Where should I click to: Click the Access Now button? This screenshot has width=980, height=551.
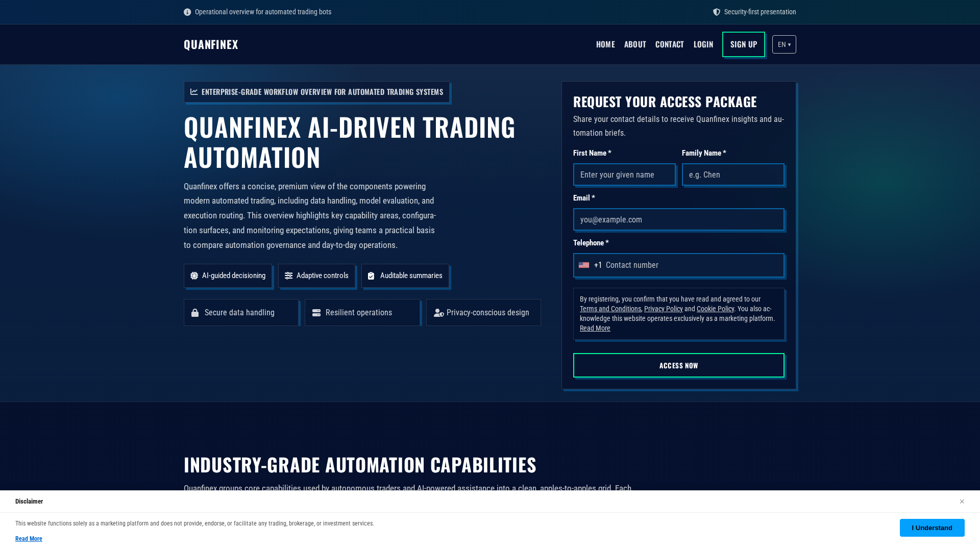[679, 365]
